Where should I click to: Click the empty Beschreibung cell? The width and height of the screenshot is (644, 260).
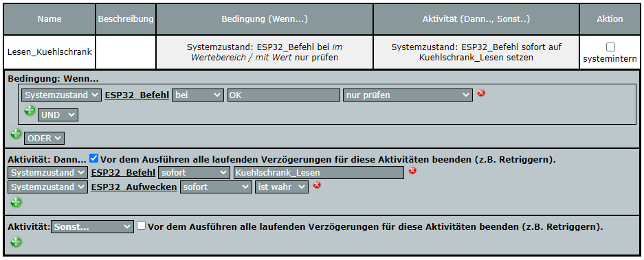pyautogui.click(x=126, y=52)
